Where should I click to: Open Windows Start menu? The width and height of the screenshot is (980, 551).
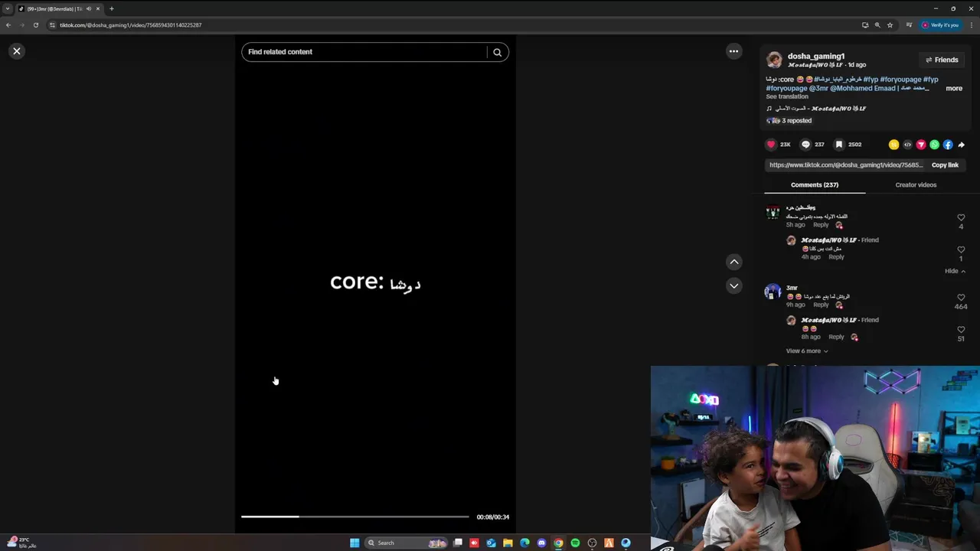(354, 543)
